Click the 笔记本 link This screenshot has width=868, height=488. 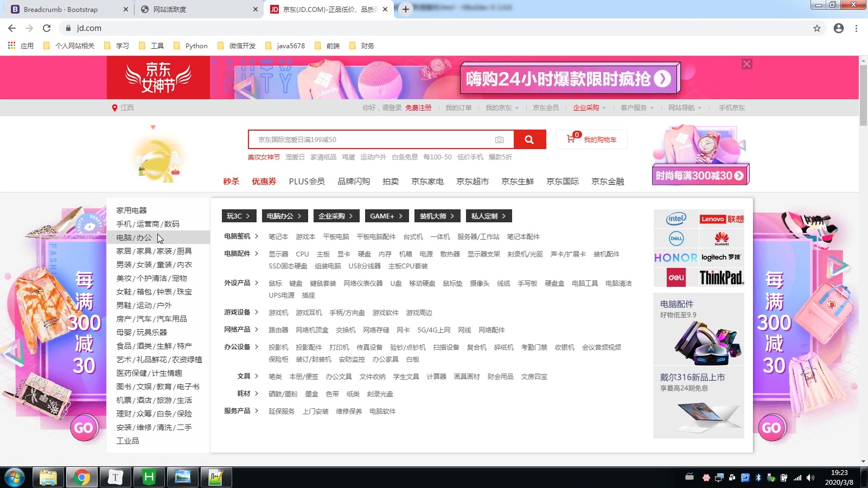(278, 237)
